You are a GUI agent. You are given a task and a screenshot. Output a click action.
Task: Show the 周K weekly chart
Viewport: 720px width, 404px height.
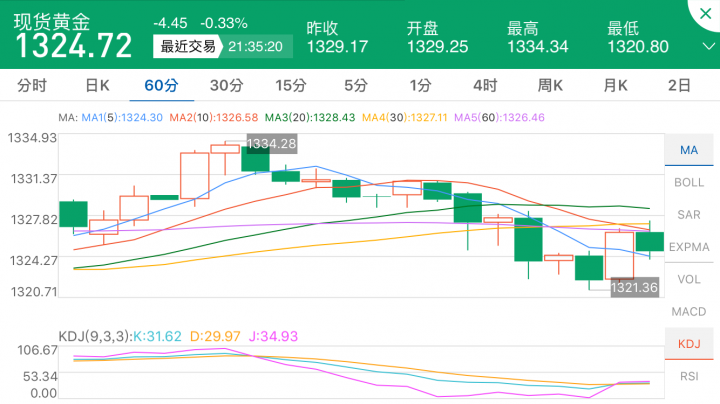[x=550, y=86]
